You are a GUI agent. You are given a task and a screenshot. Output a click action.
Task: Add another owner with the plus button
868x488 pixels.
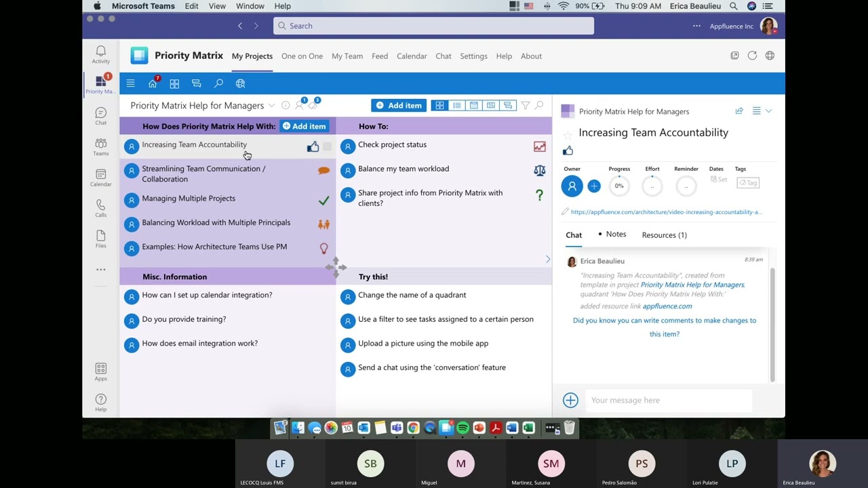(x=594, y=186)
